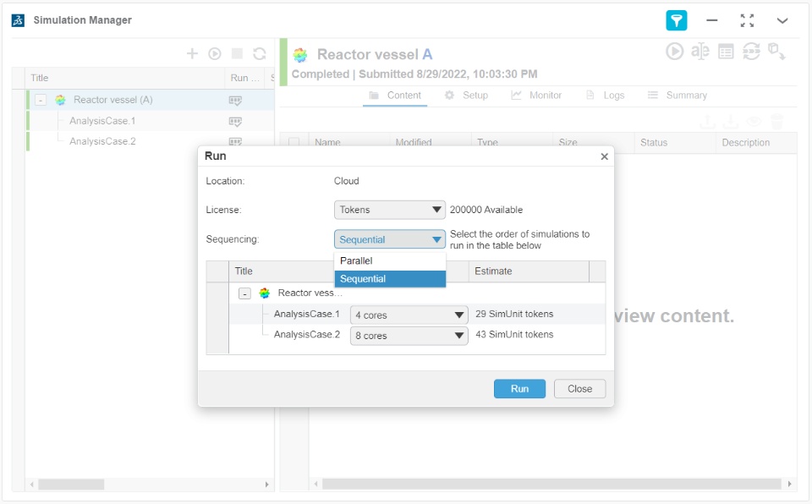Click the left panel horizontal scrollbar thumb
The height and width of the screenshot is (504, 812).
point(71,485)
